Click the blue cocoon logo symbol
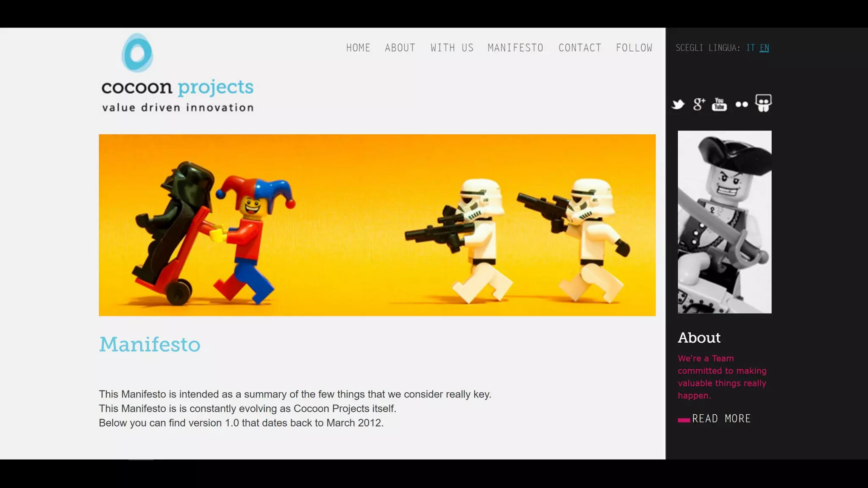 point(137,53)
